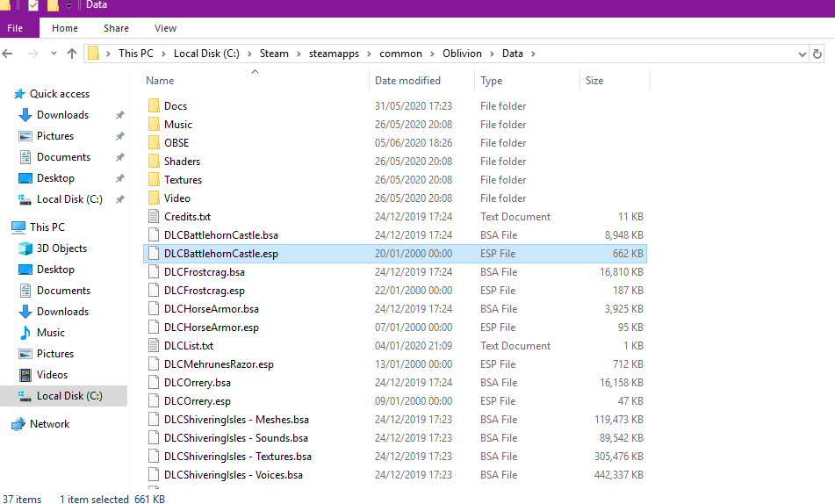Select DLCShiveringIsles - Voices.bsa file

coord(234,475)
